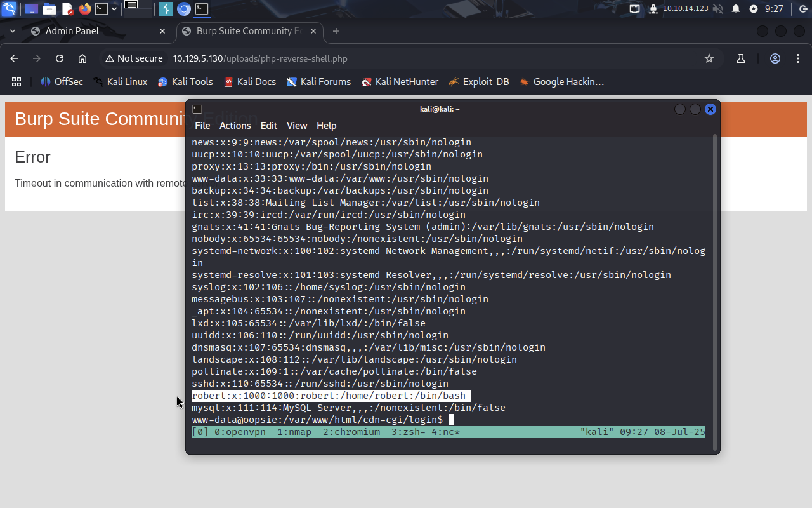
Task: Click the power manager icon in the tray
Action: click(x=753, y=9)
